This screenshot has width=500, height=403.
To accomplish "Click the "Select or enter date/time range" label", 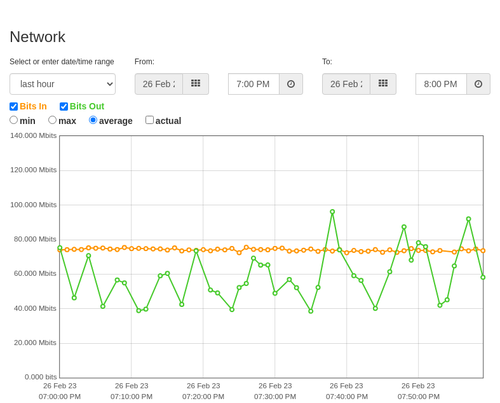I will 62,62.
